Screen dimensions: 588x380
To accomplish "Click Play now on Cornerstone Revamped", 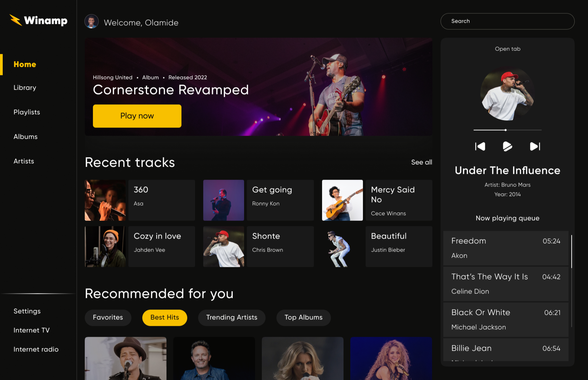I will point(137,116).
